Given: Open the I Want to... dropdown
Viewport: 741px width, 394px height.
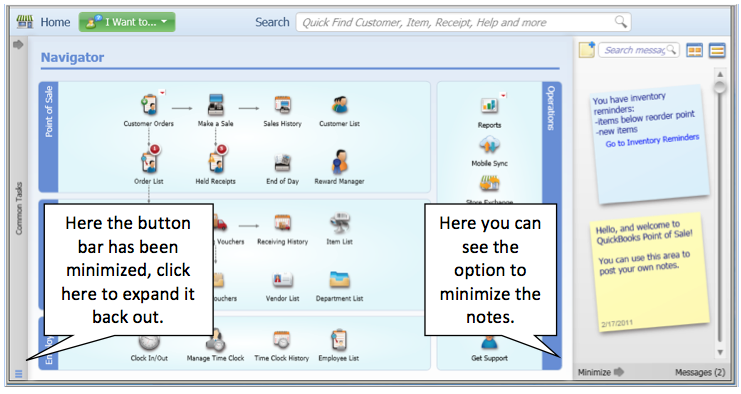Looking at the screenshot, I should coord(127,22).
